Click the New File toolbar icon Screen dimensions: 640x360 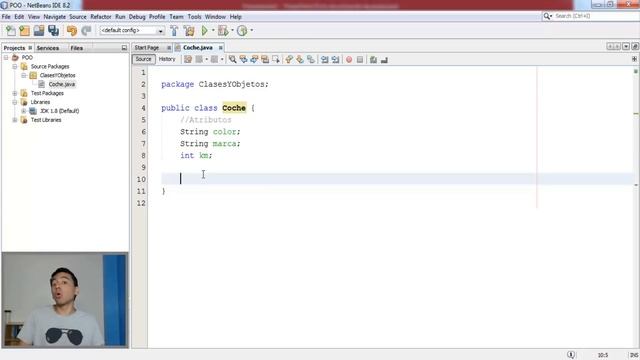point(11,31)
